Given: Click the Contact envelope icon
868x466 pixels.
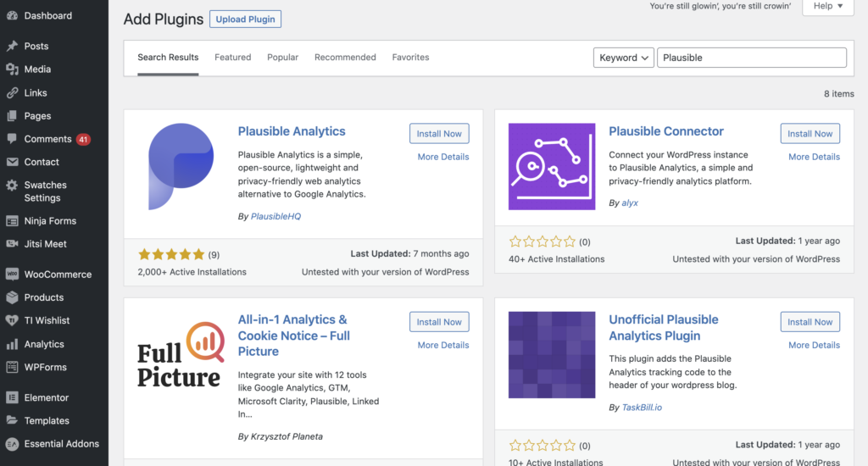Looking at the screenshot, I should pyautogui.click(x=12, y=162).
